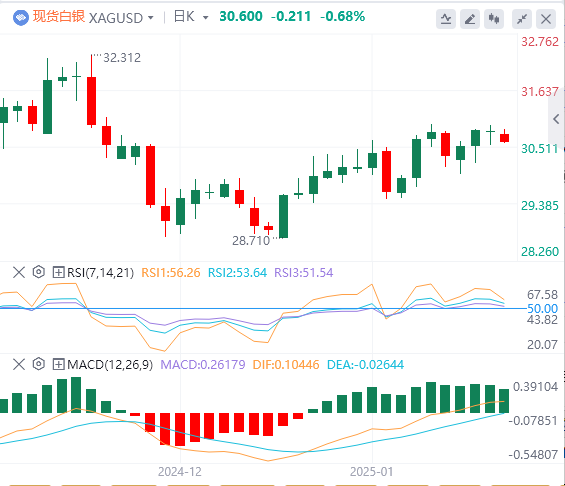
Task: Open the indicators line chart icon
Action: [x=446, y=19]
